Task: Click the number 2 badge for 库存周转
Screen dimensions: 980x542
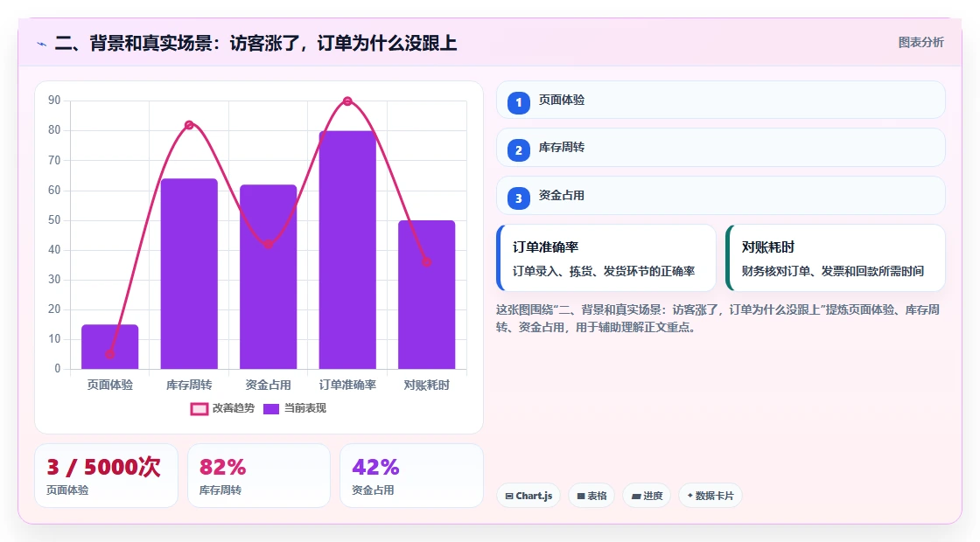Action: pos(518,149)
